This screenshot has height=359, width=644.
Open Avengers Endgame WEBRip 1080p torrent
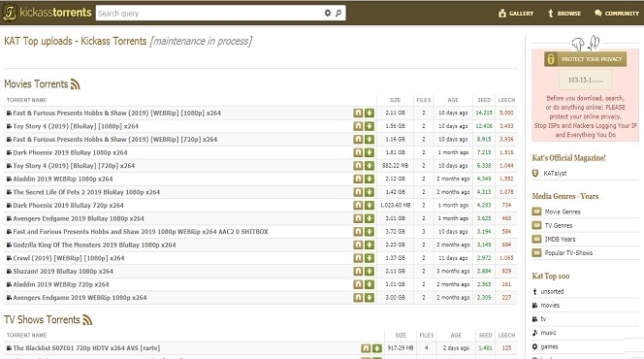click(80, 297)
